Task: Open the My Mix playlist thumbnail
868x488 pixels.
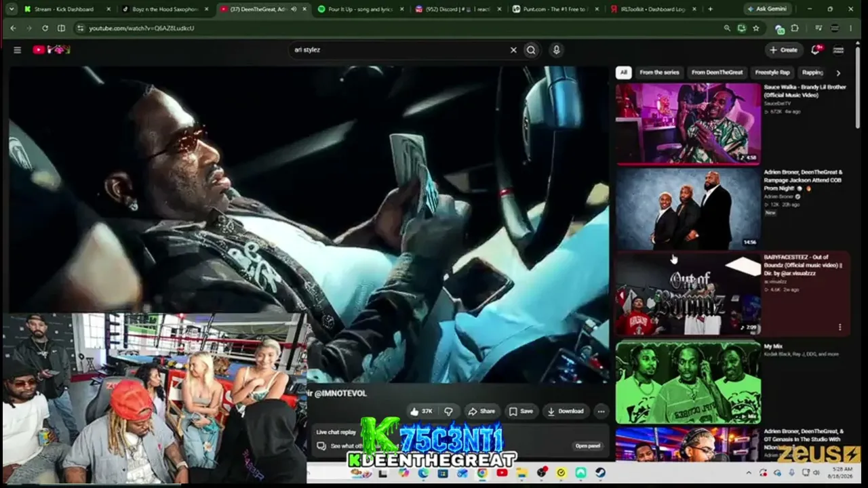Action: pos(688,382)
